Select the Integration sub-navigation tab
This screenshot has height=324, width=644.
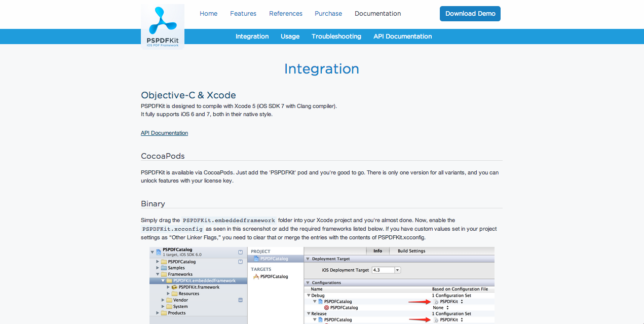pyautogui.click(x=252, y=37)
